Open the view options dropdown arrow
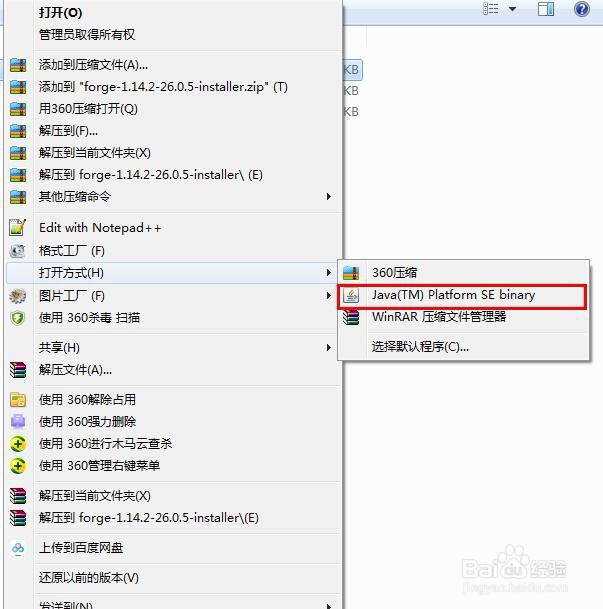 click(x=513, y=9)
